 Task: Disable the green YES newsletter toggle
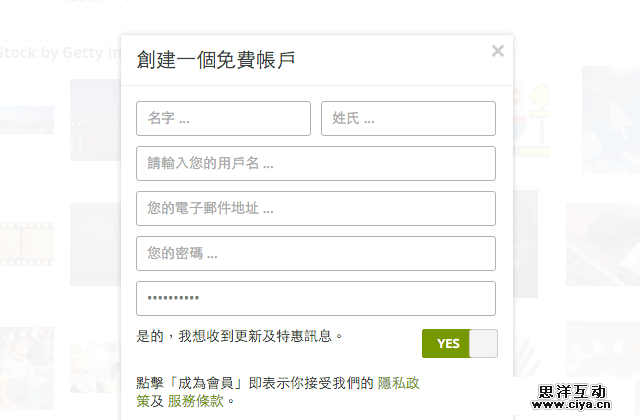click(x=459, y=343)
